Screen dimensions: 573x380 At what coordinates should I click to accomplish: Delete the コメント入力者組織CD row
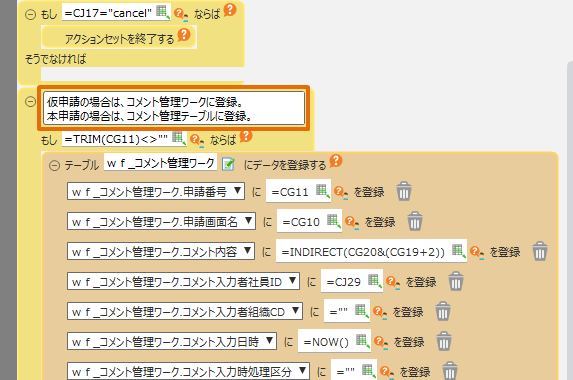pos(443,311)
